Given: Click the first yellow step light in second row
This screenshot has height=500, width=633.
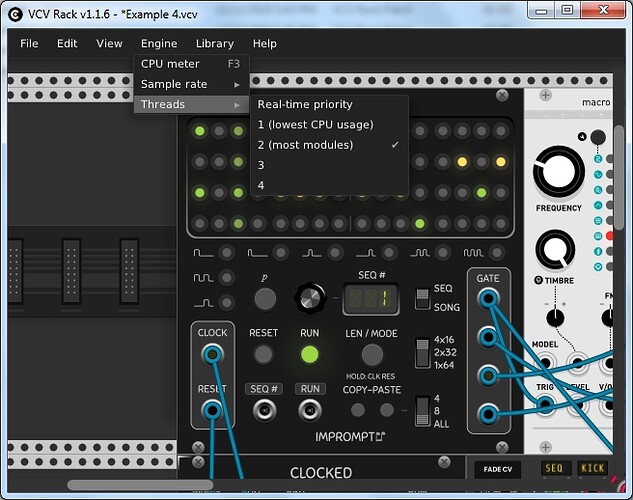Looking at the screenshot, I should click(x=462, y=162).
